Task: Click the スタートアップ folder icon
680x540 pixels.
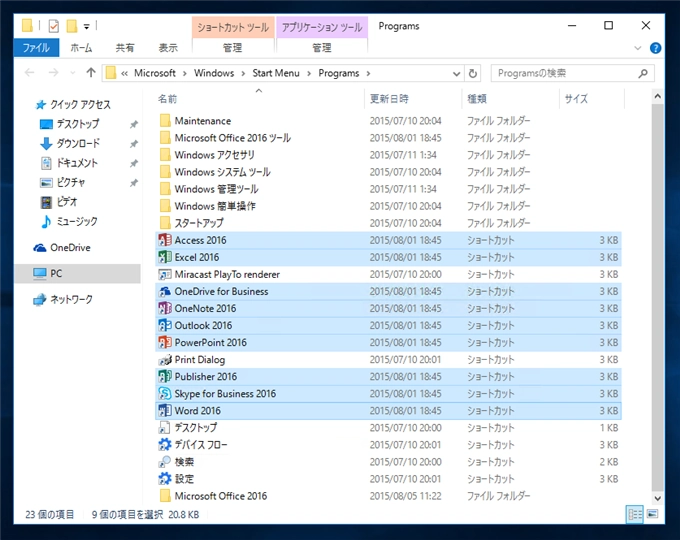Action: coord(165,223)
